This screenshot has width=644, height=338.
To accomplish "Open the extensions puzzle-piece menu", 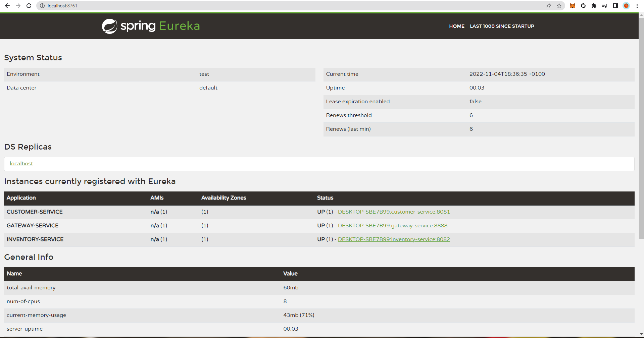I will (x=594, y=6).
